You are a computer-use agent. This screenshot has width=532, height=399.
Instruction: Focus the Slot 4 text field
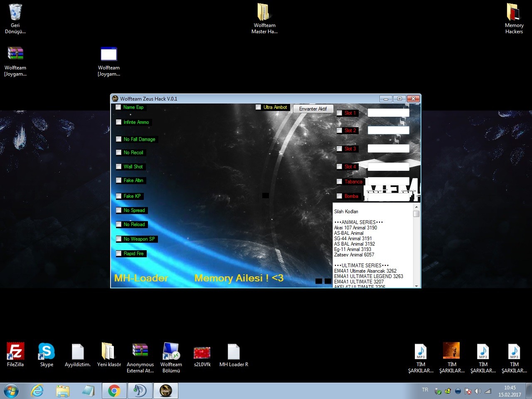[x=389, y=167]
